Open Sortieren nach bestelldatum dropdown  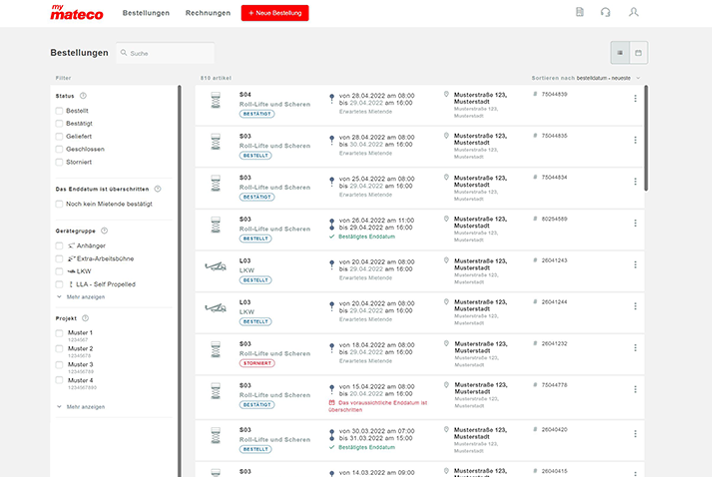586,78
